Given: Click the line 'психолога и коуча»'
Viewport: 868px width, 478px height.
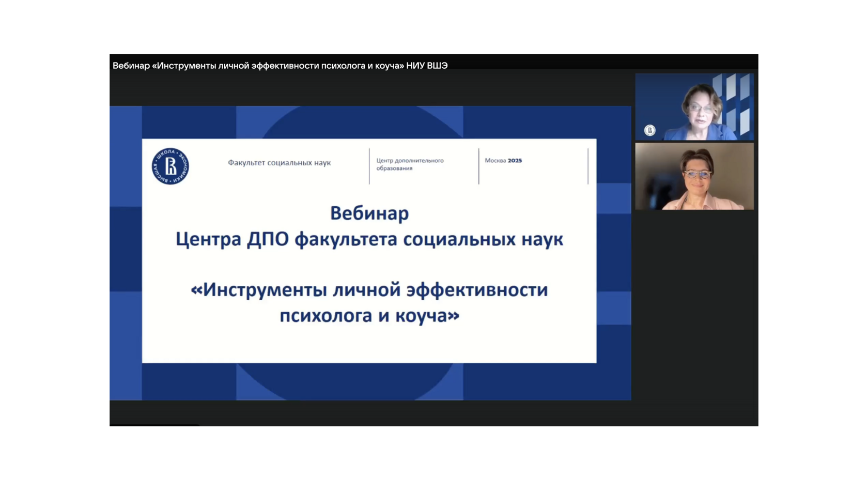Looking at the screenshot, I should pyautogui.click(x=369, y=315).
